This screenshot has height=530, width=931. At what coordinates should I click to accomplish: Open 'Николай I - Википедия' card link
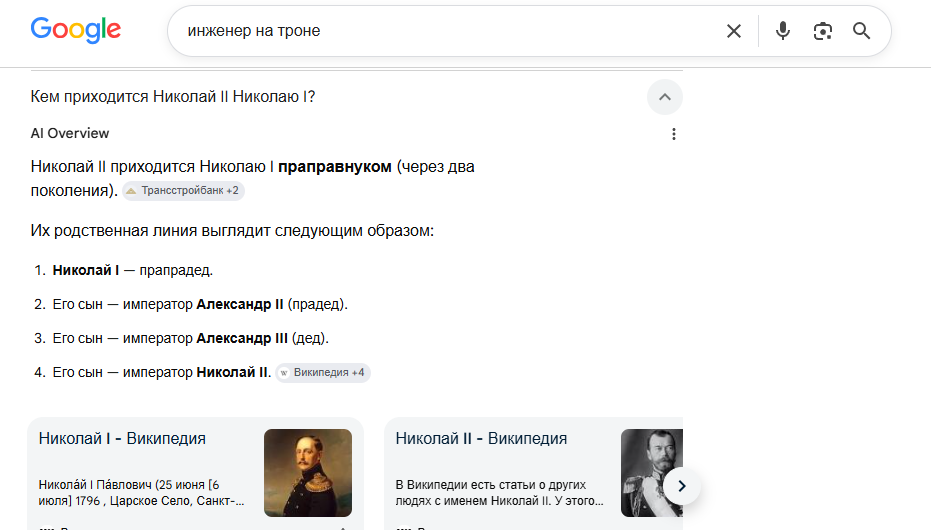[x=122, y=438]
